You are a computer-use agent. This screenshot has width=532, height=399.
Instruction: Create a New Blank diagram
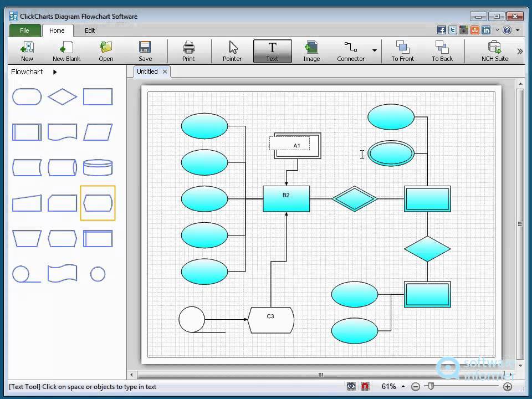(x=66, y=51)
